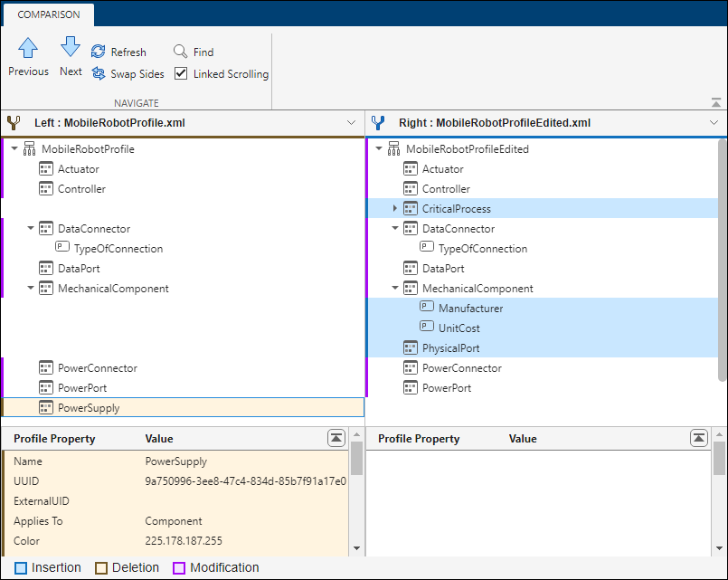Select the PhysicalPort item in right tree
This screenshot has width=728, height=580.
450,348
